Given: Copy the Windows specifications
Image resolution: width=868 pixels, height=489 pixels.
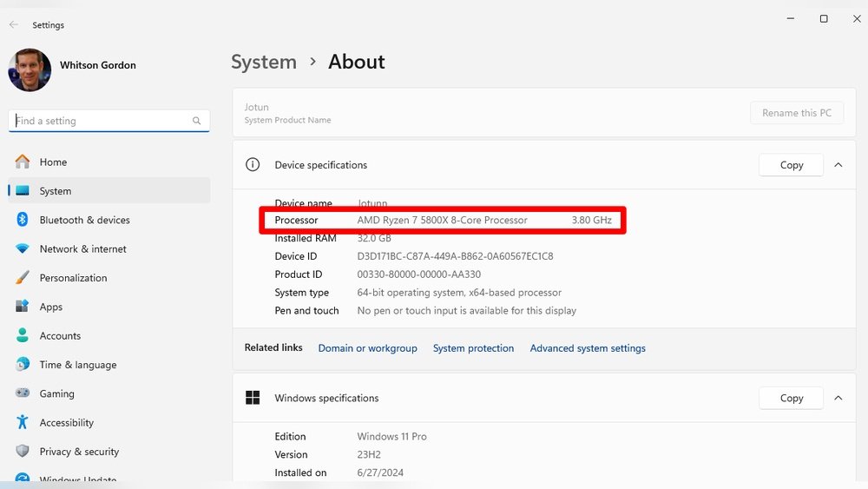Looking at the screenshot, I should tap(791, 398).
